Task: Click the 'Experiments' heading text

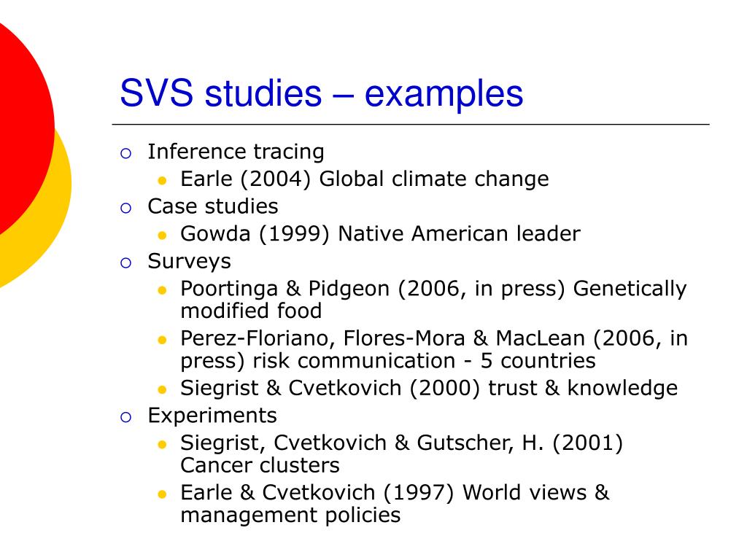Action: click(212, 416)
